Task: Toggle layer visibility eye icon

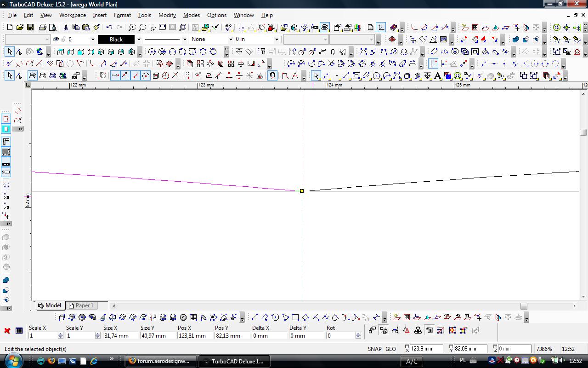Action: tap(56, 40)
